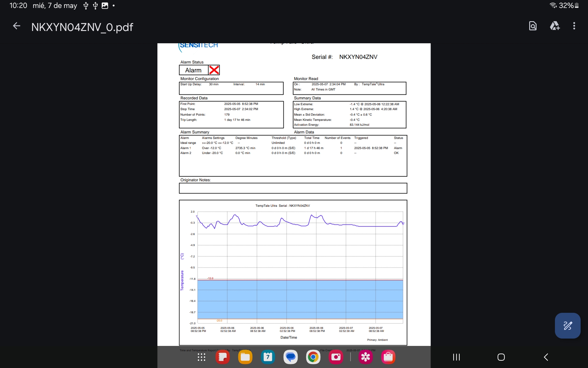Tap the blue shaded alarm band in chart
Screen dimensions: 588x368
(x=300, y=299)
